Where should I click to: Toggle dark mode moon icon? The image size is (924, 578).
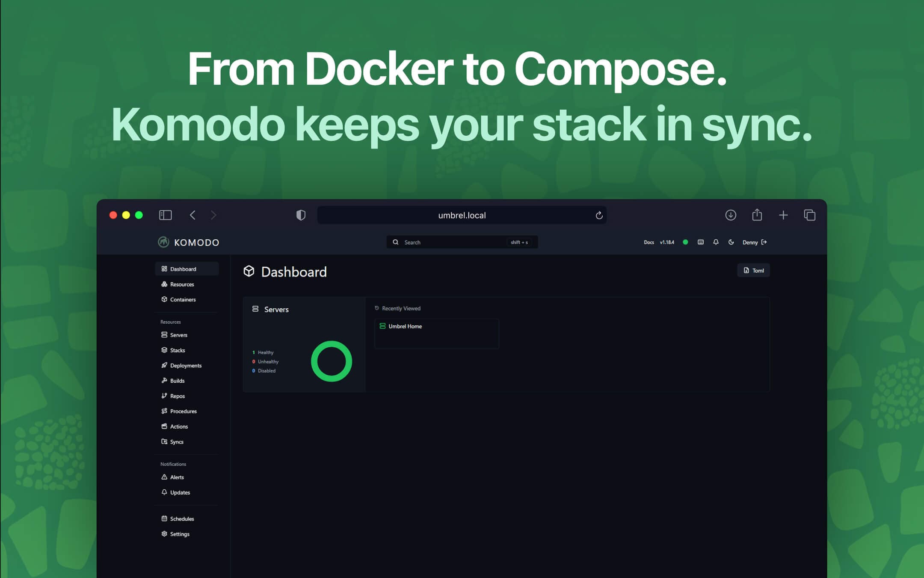[731, 242]
